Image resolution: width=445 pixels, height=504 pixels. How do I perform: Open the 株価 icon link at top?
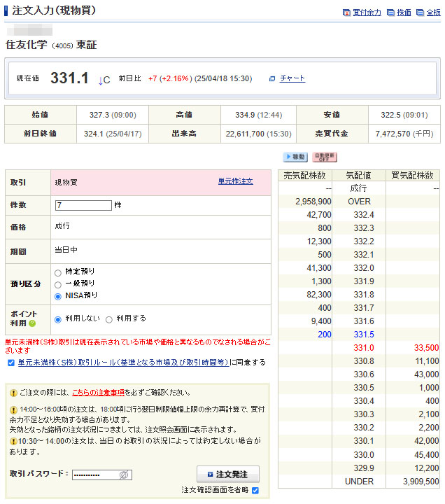point(400,13)
